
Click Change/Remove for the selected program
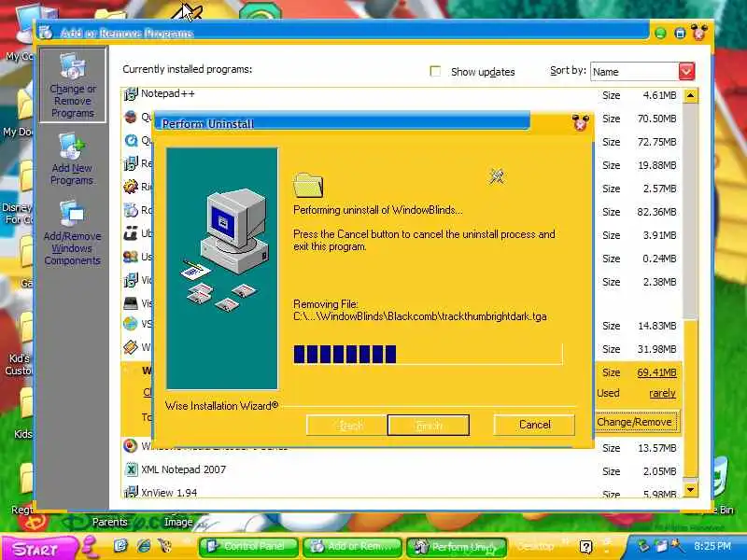point(635,422)
